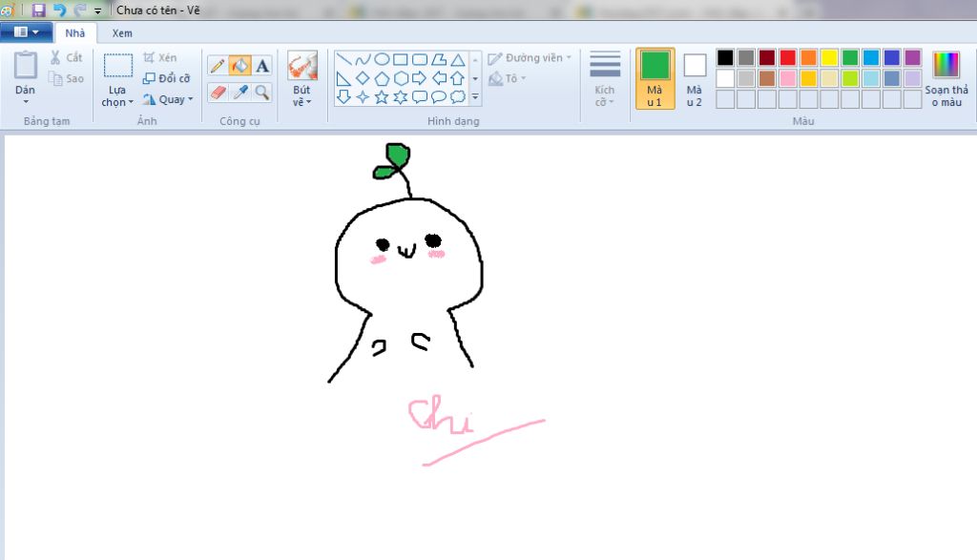Select the Text tool
Screen dimensions: 977x560
coord(262,66)
